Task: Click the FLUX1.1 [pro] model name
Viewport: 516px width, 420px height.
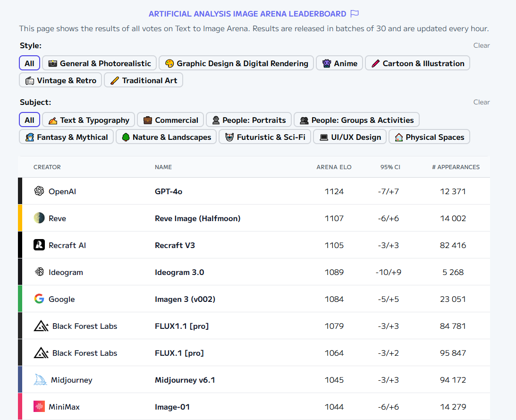Action: (x=182, y=326)
